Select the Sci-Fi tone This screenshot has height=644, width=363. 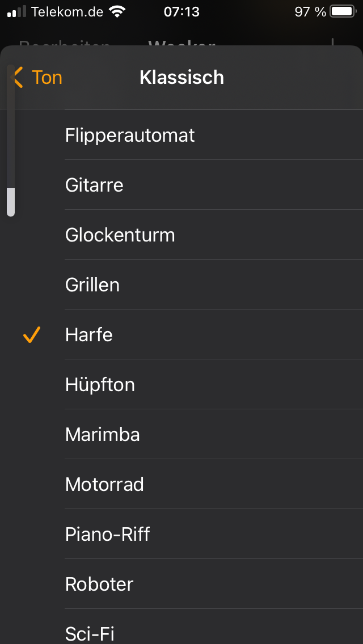coord(90,633)
